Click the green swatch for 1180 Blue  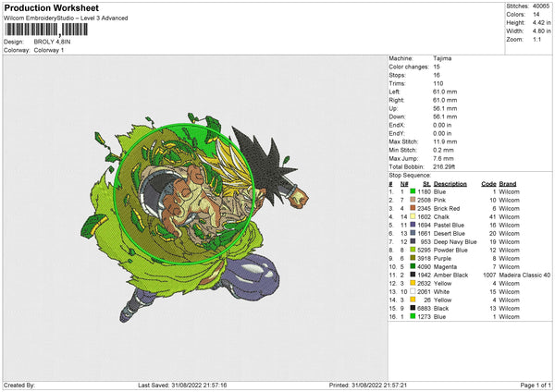pos(413,191)
